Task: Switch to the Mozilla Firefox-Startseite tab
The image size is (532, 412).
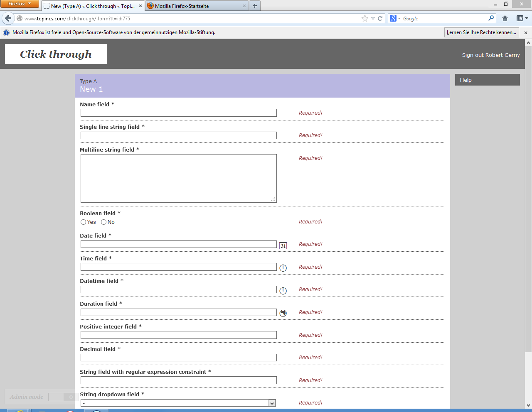Action: [195, 6]
